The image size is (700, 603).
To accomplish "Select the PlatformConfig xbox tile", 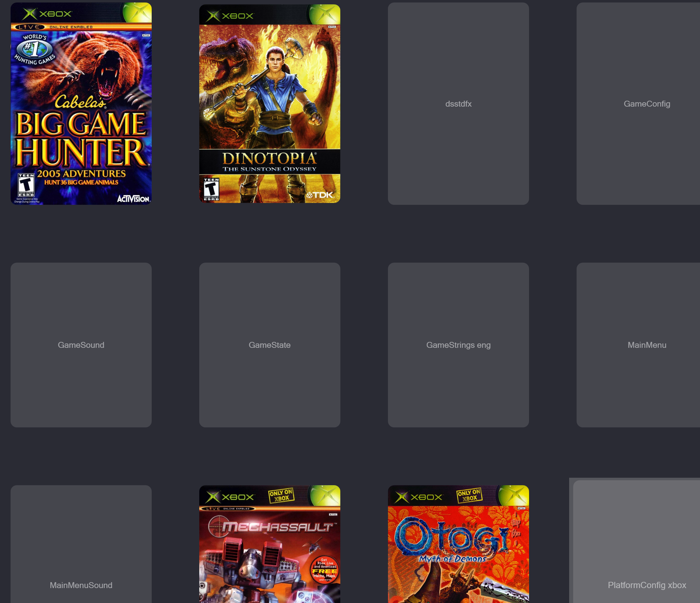I will [637, 542].
